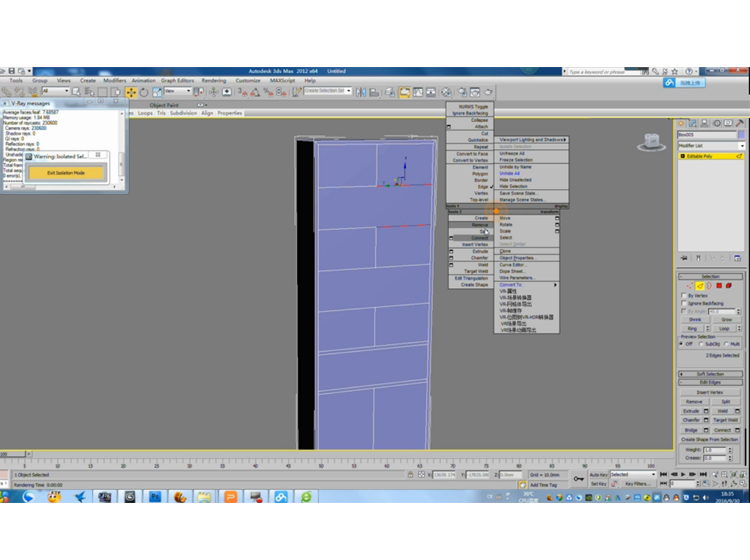Open the Modifiers menu

(x=115, y=80)
